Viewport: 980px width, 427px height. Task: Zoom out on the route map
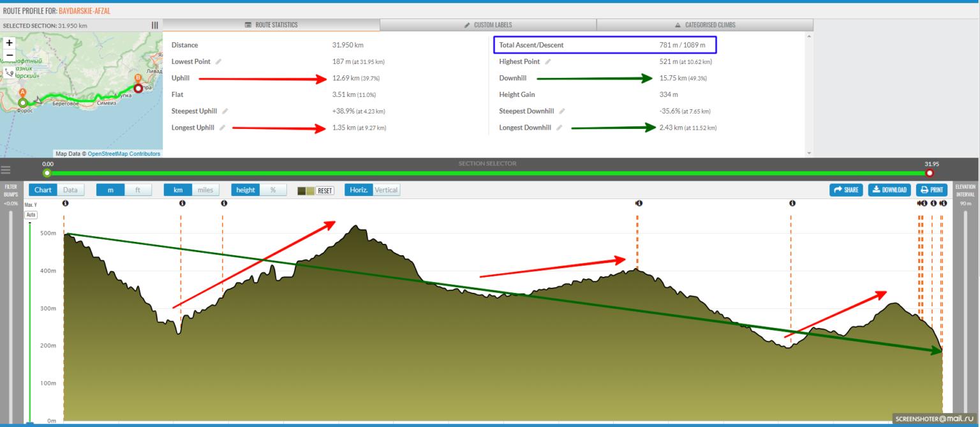point(9,55)
